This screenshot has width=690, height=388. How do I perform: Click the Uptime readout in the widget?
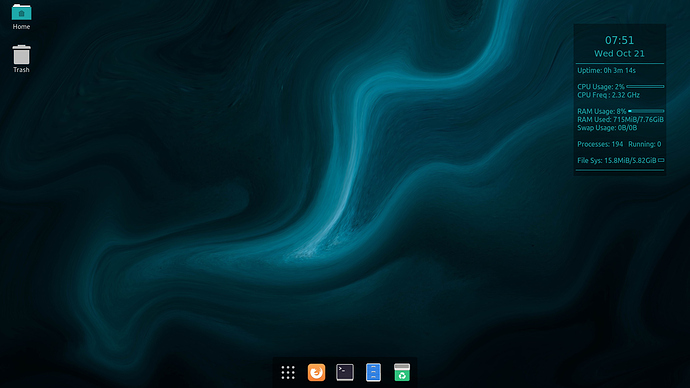tap(606, 70)
